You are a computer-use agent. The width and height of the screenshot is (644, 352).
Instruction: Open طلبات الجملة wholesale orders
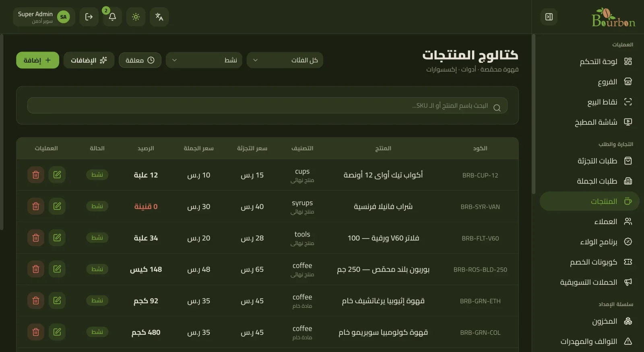(x=590, y=181)
